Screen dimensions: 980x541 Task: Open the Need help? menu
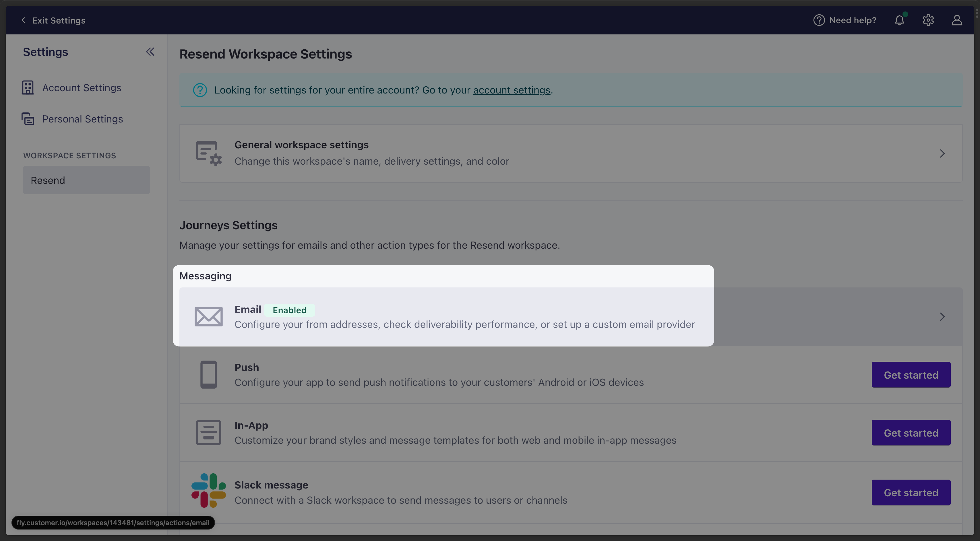pos(845,20)
